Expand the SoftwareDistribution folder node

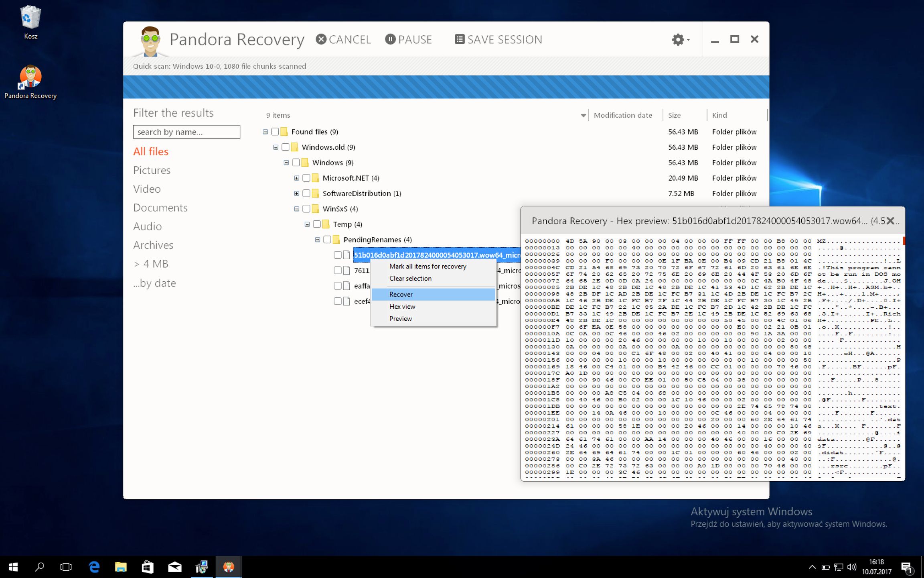[x=296, y=193]
